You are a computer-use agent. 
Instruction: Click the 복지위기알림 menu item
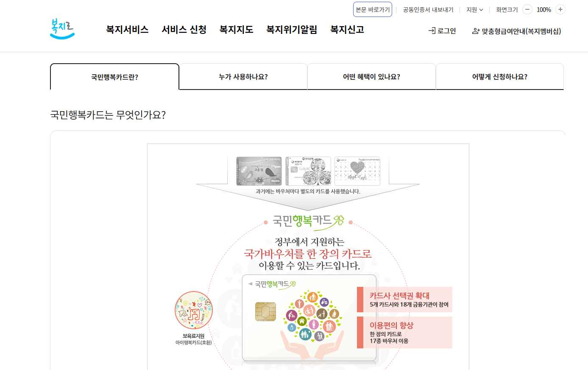coord(292,29)
